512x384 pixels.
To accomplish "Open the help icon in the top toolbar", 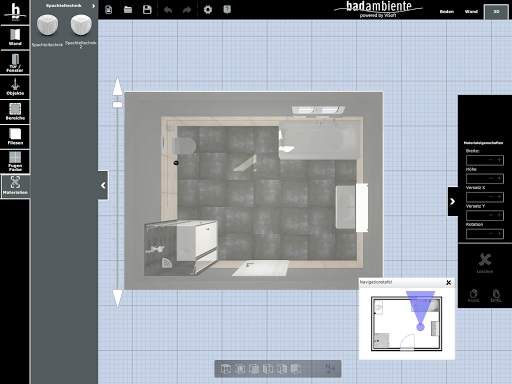I will [x=227, y=10].
